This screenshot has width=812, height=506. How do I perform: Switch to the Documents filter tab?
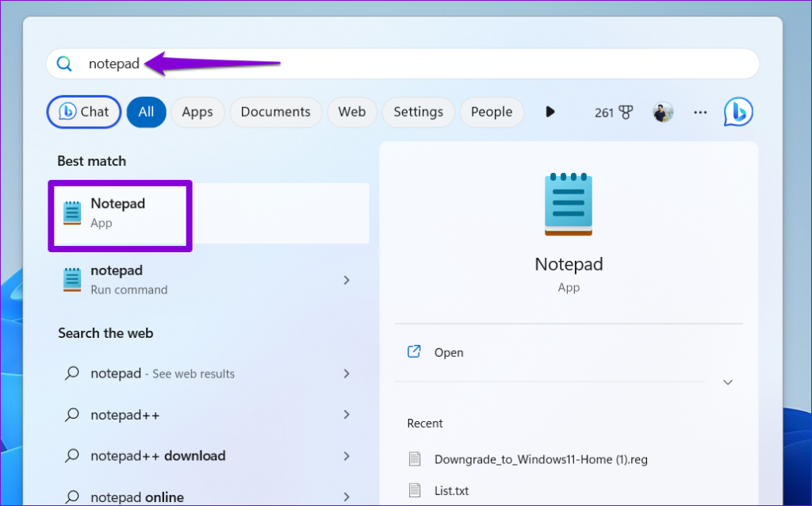coord(275,112)
